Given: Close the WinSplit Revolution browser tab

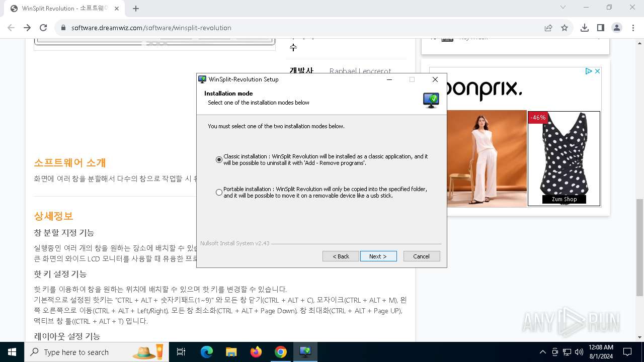Looking at the screenshot, I should [x=116, y=9].
